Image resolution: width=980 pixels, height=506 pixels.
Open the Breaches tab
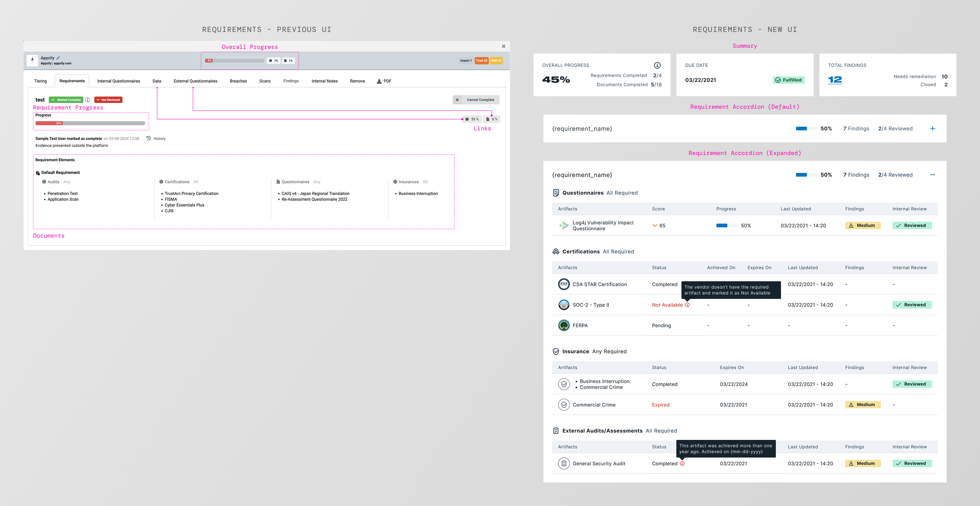(238, 81)
